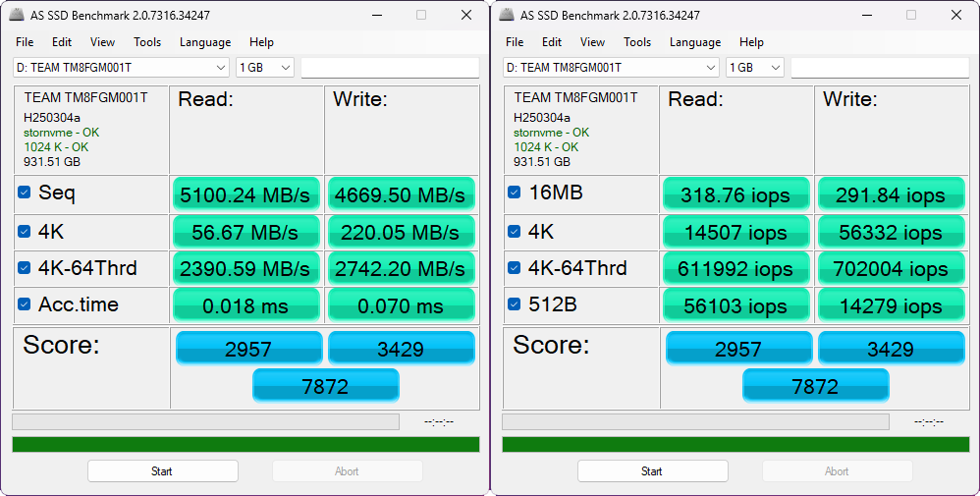980x496 pixels.
Task: Click the 291.84 iops 16MB write result
Action: [x=891, y=194]
